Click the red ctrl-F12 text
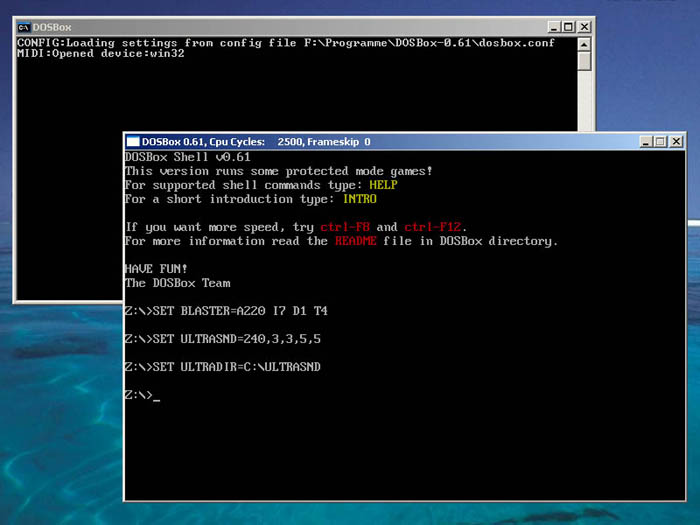The image size is (700, 525). coord(433,227)
